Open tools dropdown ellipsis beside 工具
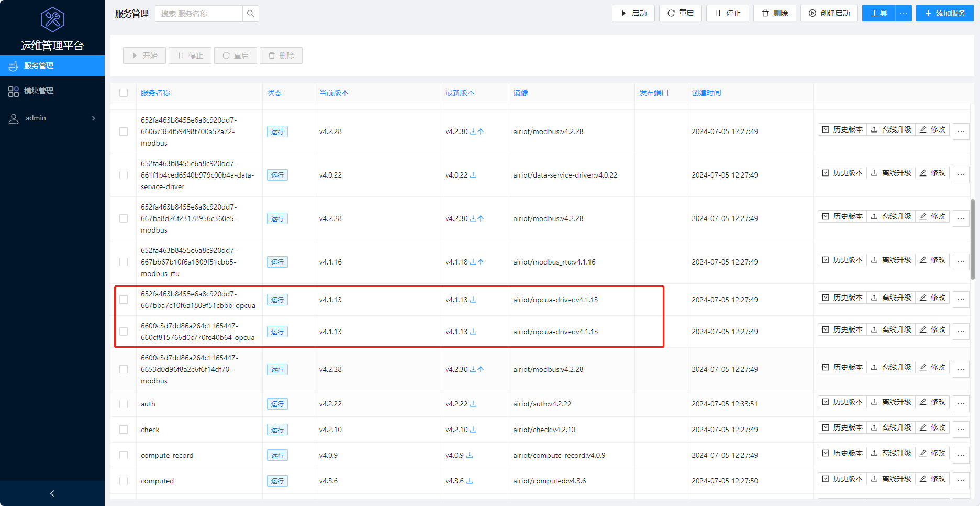Image resolution: width=980 pixels, height=506 pixels. (x=904, y=13)
